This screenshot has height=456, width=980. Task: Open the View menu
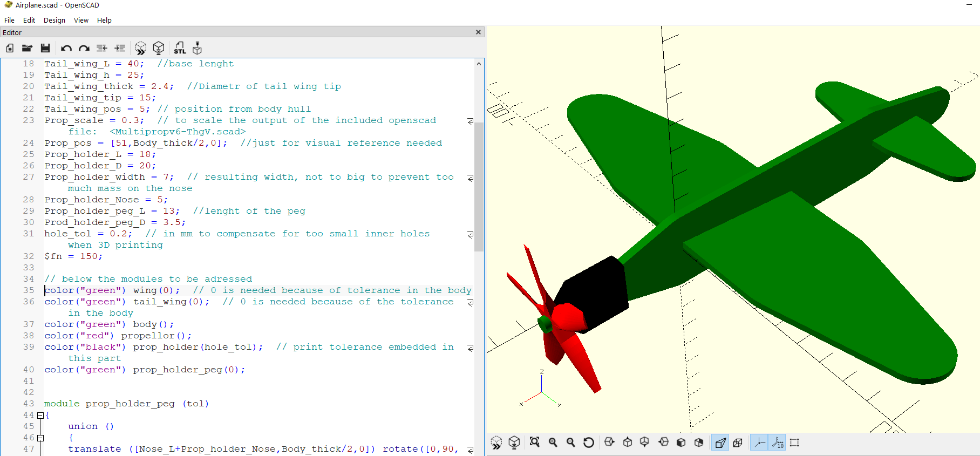[x=81, y=20]
